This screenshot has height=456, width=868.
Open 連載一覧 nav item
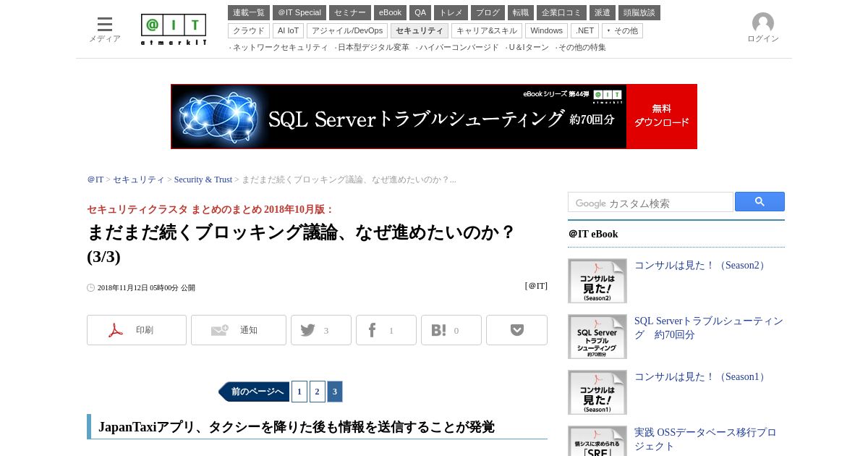pos(249,13)
